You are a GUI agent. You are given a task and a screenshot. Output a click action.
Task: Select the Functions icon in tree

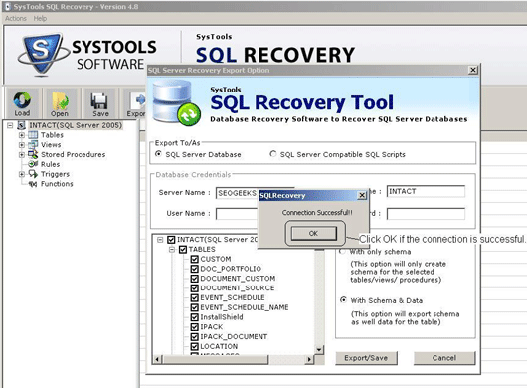pyautogui.click(x=33, y=184)
